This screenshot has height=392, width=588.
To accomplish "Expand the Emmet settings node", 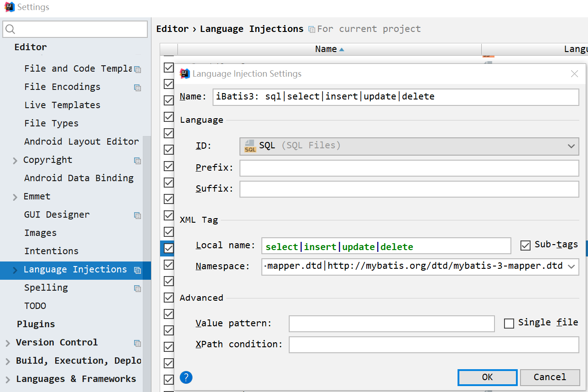I will [15, 197].
